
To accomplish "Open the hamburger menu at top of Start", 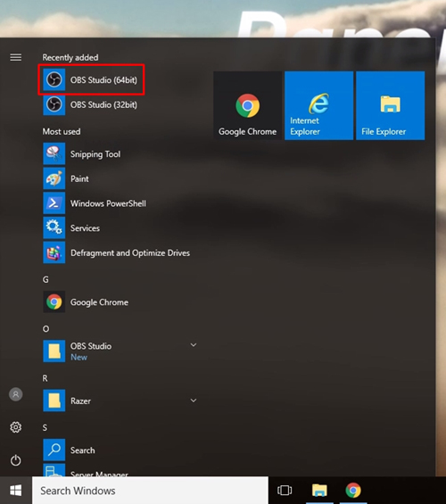I will (x=16, y=57).
